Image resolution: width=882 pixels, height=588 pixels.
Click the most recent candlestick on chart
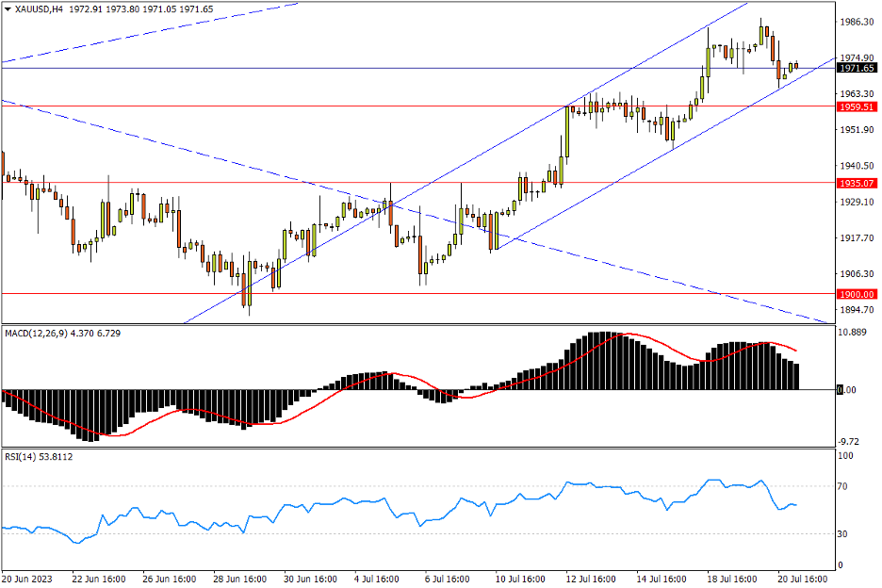click(795, 66)
